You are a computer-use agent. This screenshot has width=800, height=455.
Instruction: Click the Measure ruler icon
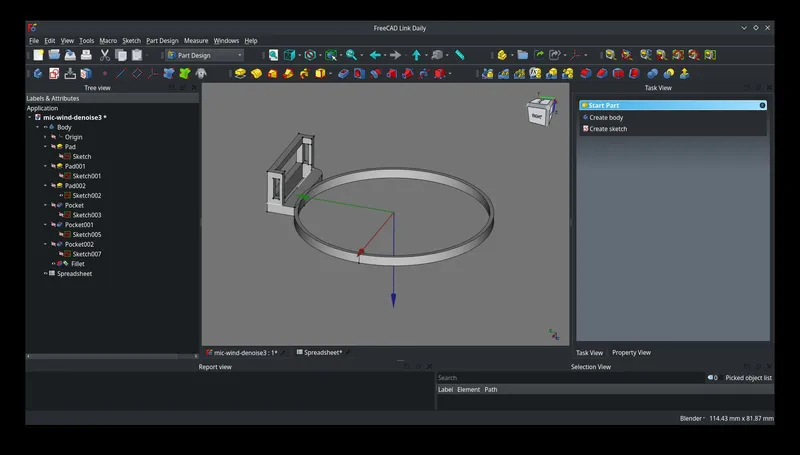[x=460, y=55]
